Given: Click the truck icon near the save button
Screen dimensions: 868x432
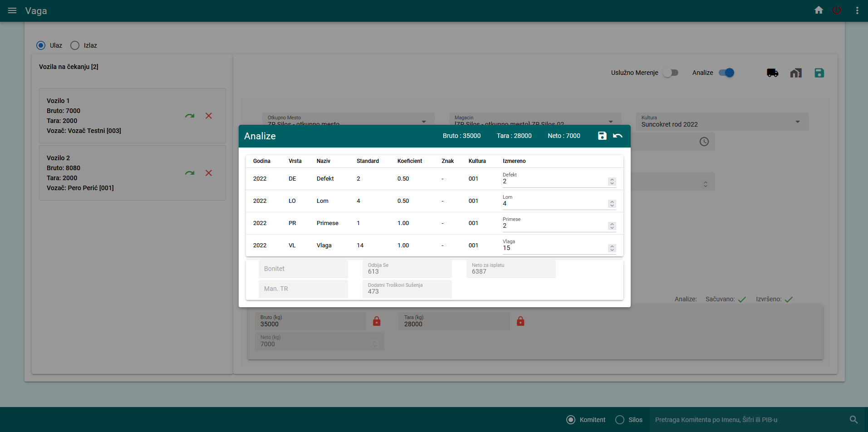Looking at the screenshot, I should 773,73.
